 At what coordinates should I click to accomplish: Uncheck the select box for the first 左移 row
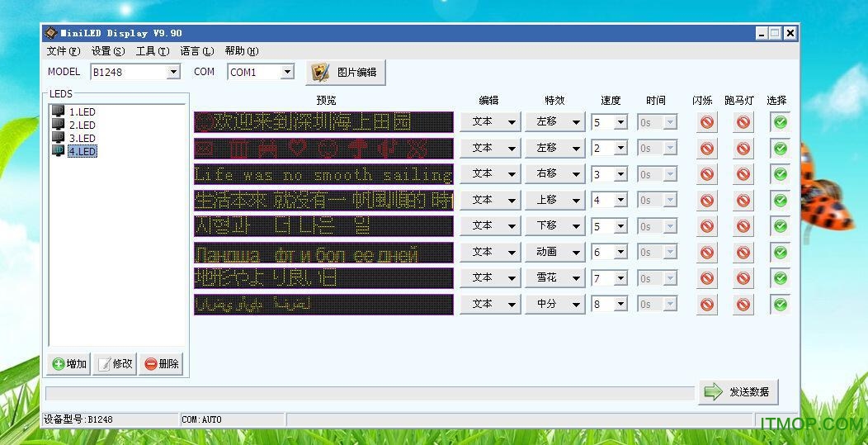780,122
